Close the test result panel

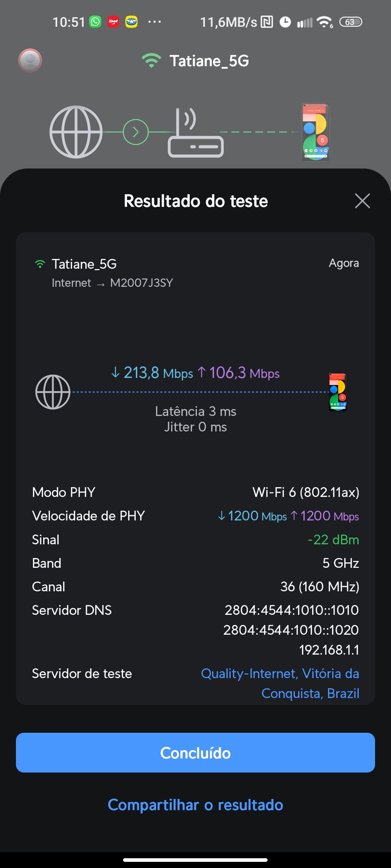click(x=362, y=201)
